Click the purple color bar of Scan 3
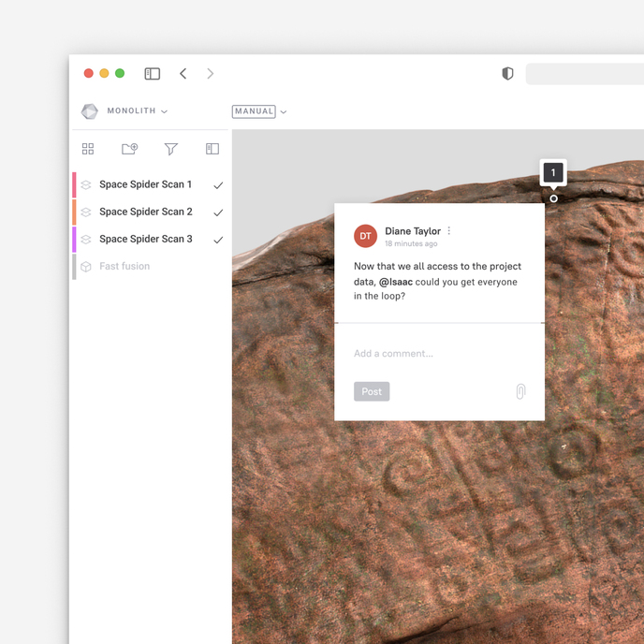Image resolution: width=644 pixels, height=644 pixels. click(x=74, y=239)
